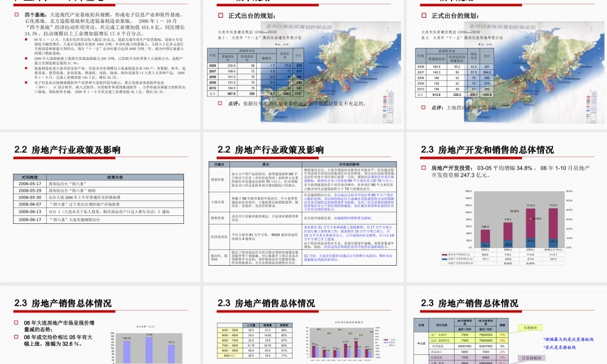The width and height of the screenshot is (607, 364).
Task: Click the 172.8 bar in the blue chart
Action: (x=149, y=350)
